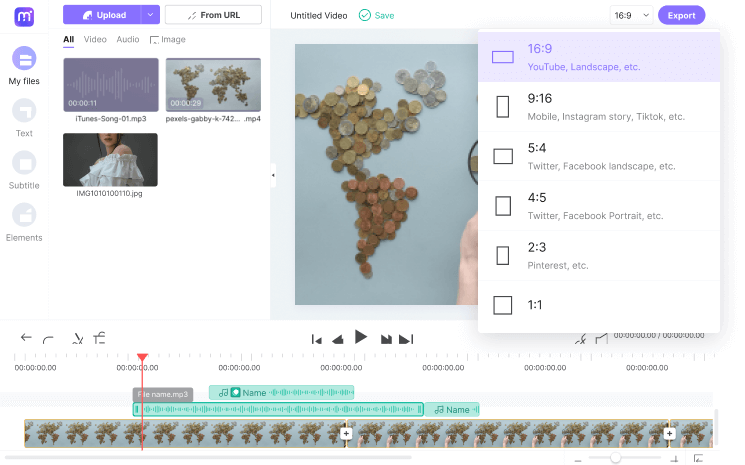Select the 1:1 aspect ratio option
The width and height of the screenshot is (745, 465).
point(598,305)
